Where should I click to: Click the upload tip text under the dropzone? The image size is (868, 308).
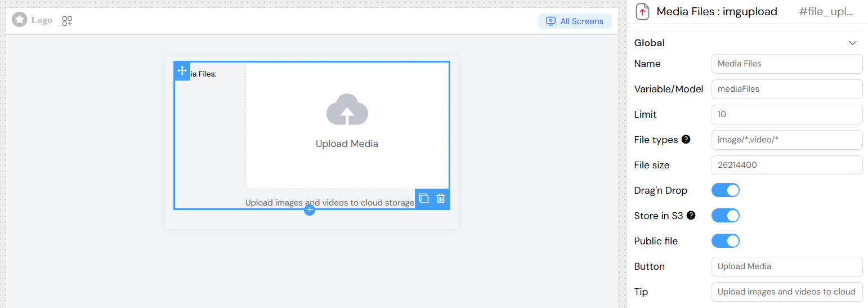tap(330, 203)
